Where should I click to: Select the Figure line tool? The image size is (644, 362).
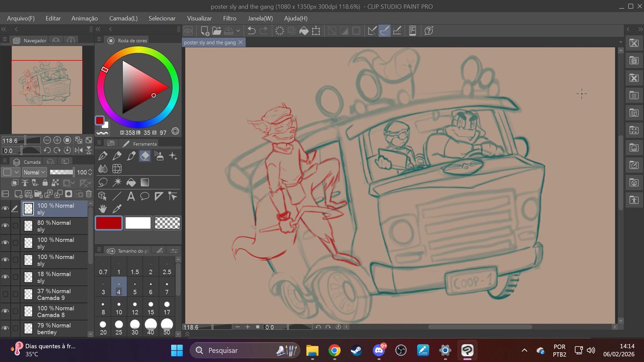[x=117, y=196]
